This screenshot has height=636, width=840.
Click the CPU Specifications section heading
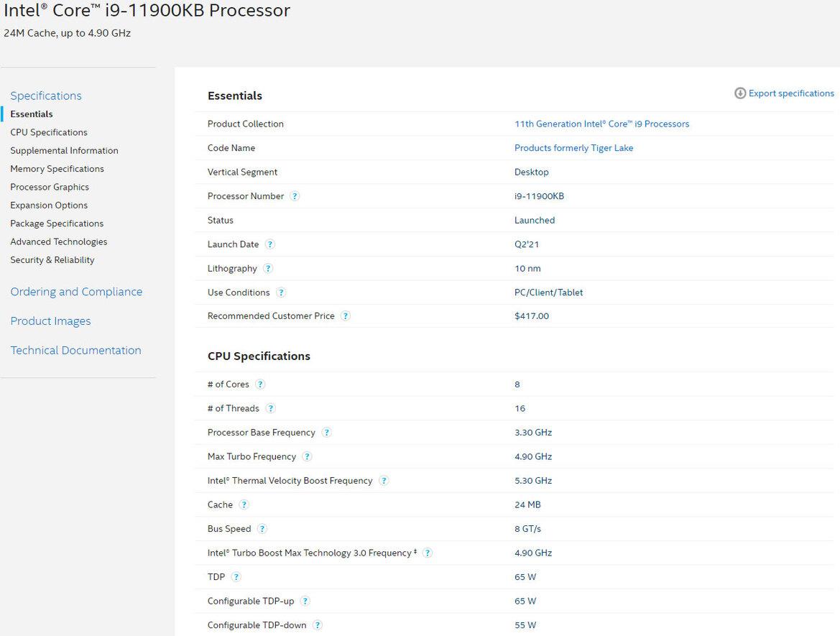[x=259, y=356]
